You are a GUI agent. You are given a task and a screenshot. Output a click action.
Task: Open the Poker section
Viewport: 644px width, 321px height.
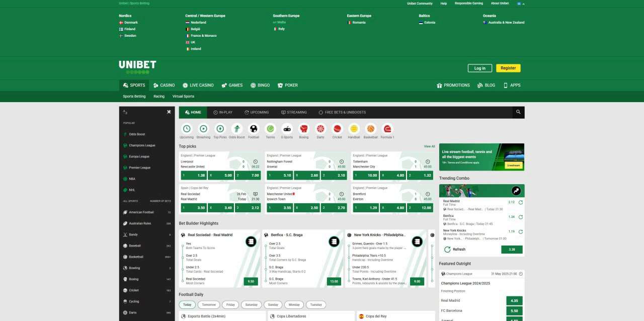point(288,86)
